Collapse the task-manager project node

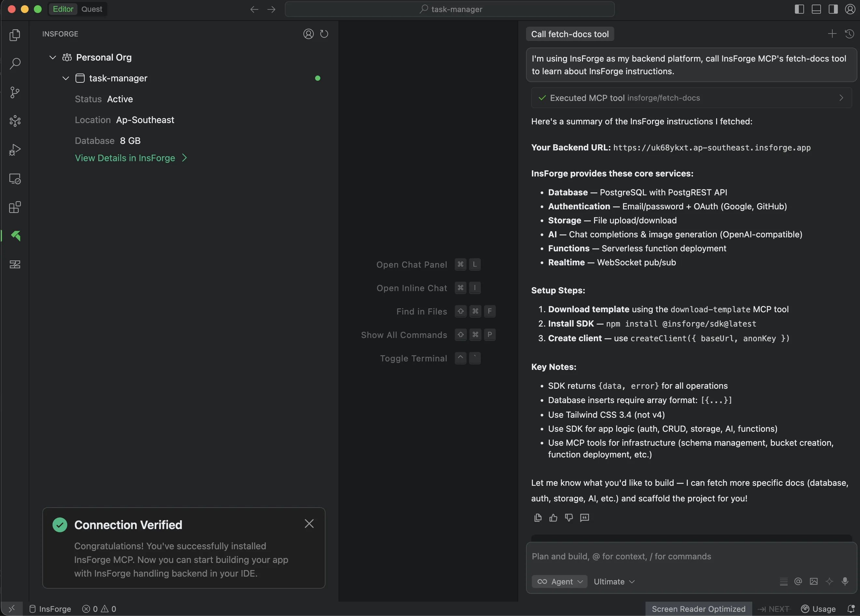[x=66, y=78]
